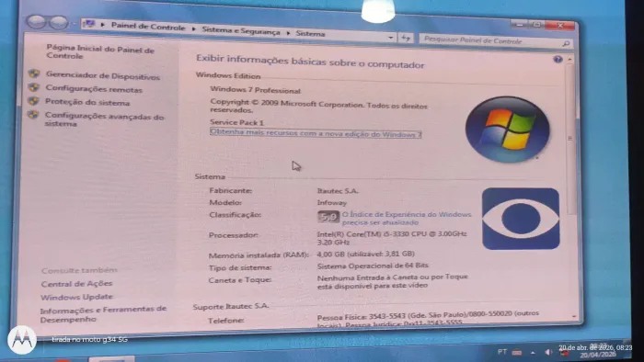Click the search magnifier icon
This screenshot has height=362, width=644.
click(x=566, y=43)
